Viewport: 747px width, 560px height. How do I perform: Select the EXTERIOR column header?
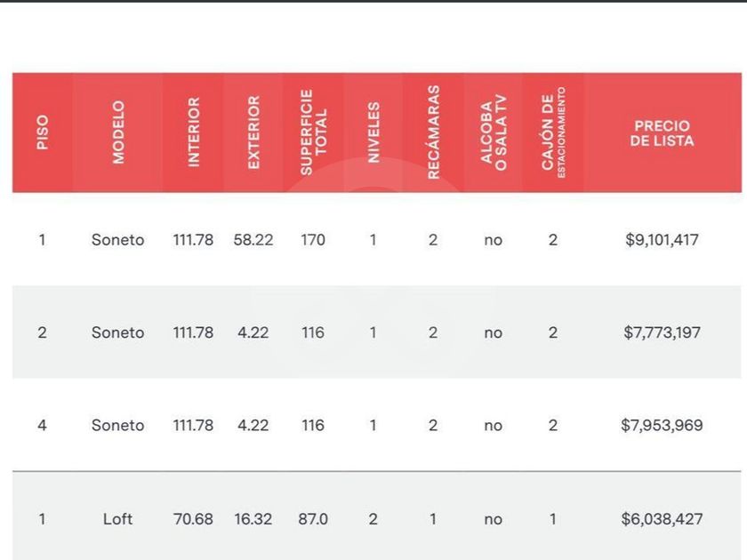click(253, 132)
